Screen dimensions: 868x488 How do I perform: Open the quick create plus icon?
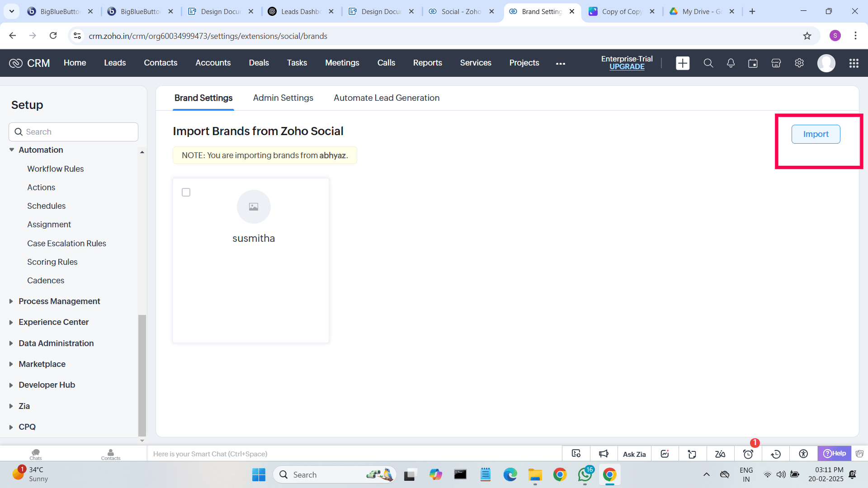click(x=683, y=63)
